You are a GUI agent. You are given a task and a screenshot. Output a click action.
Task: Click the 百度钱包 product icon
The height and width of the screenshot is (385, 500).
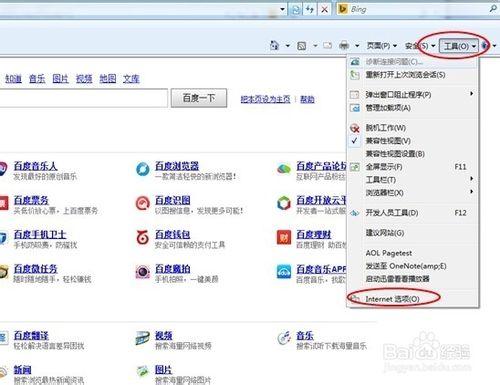pos(143,237)
